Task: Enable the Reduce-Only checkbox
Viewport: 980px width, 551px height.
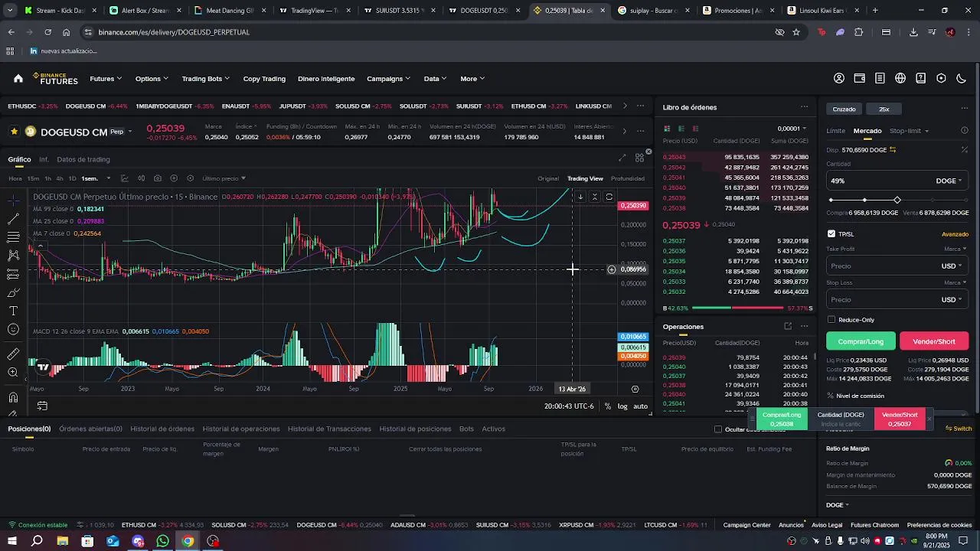Action: 831,320
